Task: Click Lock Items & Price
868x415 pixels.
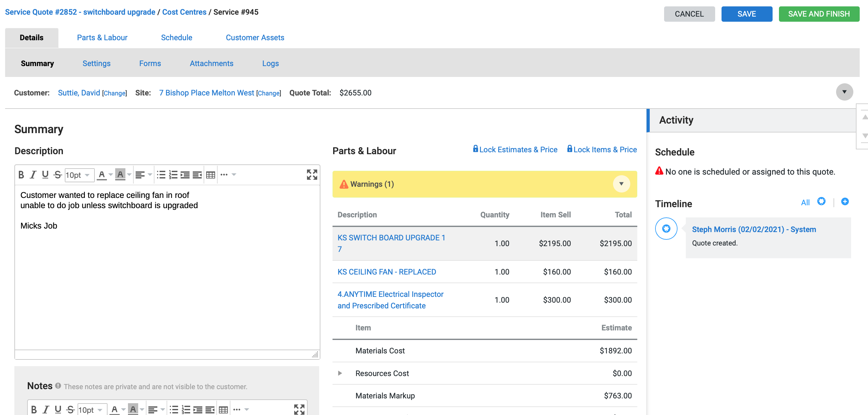Action: coord(602,149)
